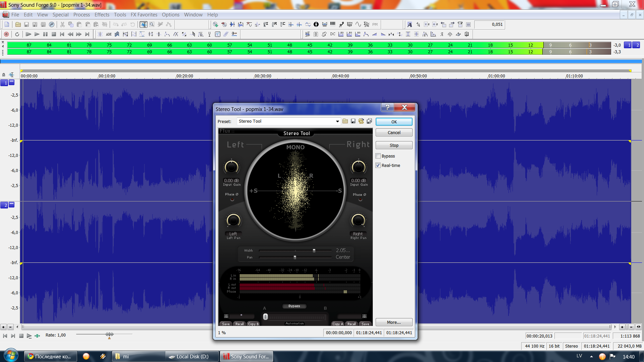Toggle left channel Phase invert LED
Screen dimensions: 644x362
232,199
